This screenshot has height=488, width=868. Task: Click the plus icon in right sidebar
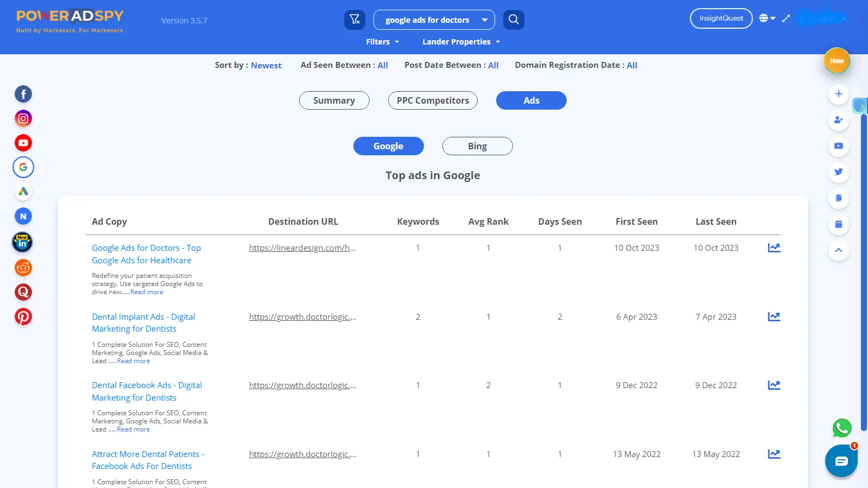(839, 94)
